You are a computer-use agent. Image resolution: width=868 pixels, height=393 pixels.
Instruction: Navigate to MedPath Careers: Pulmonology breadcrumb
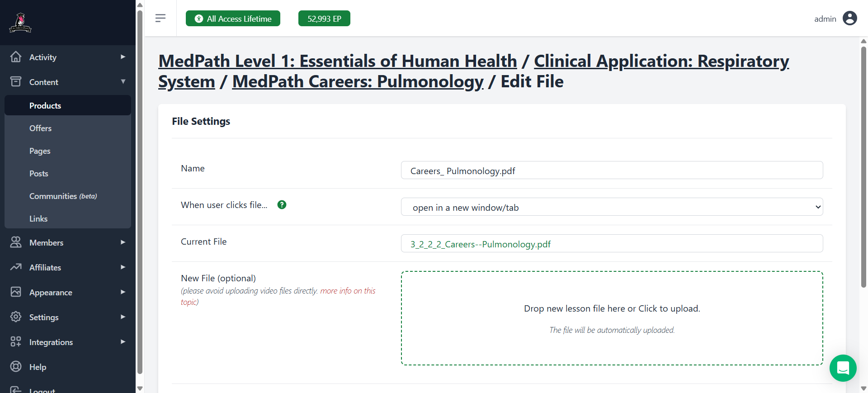coord(357,81)
